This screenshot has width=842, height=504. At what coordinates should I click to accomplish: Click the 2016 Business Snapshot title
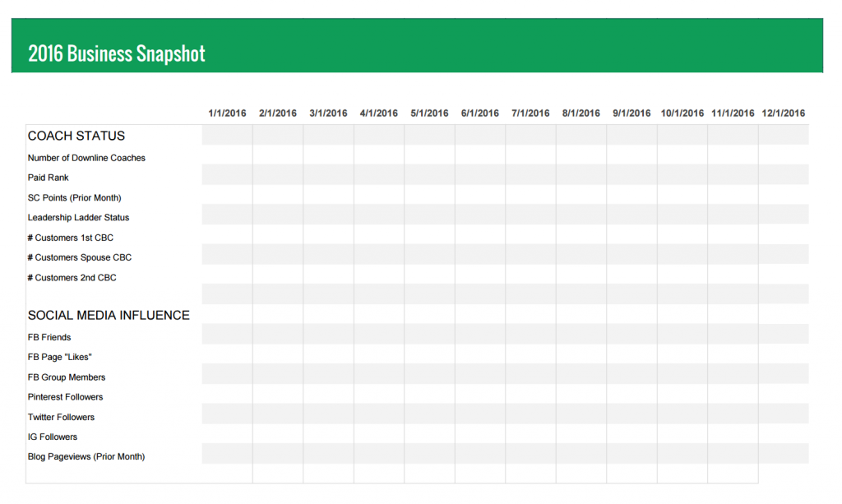[117, 53]
